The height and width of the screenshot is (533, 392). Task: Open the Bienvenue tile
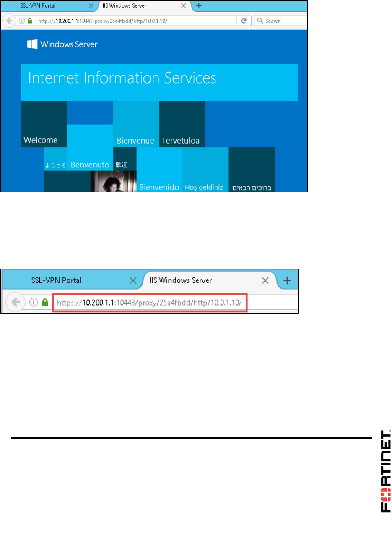pyautogui.click(x=136, y=124)
